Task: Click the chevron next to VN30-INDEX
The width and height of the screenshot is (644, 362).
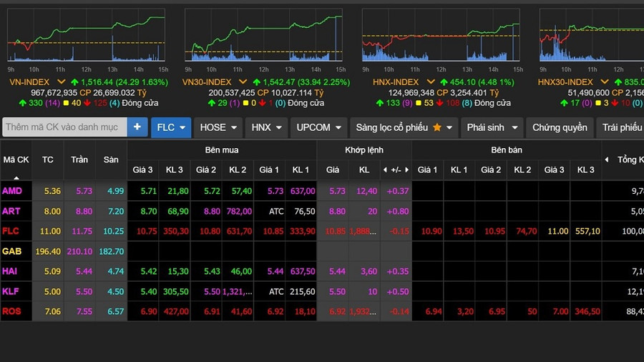Action: 243,82
